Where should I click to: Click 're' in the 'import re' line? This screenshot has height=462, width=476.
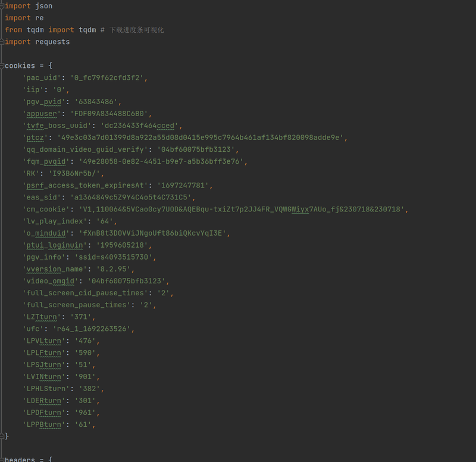click(39, 18)
